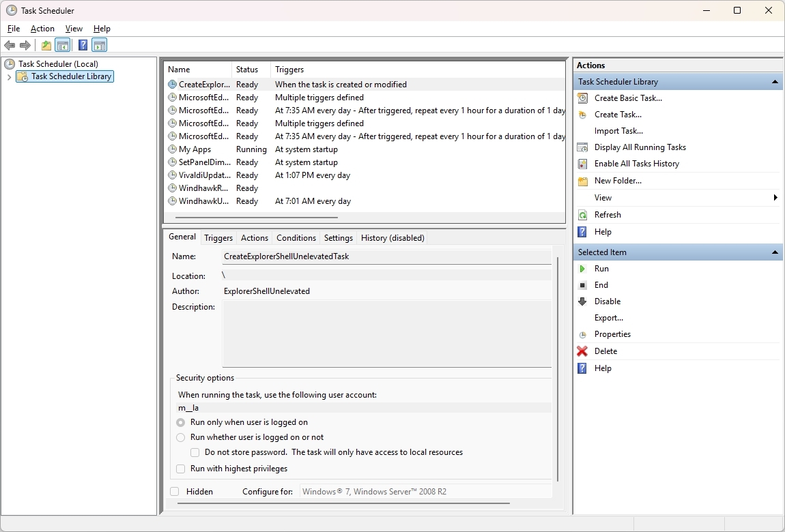The height and width of the screenshot is (532, 785).
Task: Click the Show/Hide Action Pane toolbar icon
Action: click(100, 45)
